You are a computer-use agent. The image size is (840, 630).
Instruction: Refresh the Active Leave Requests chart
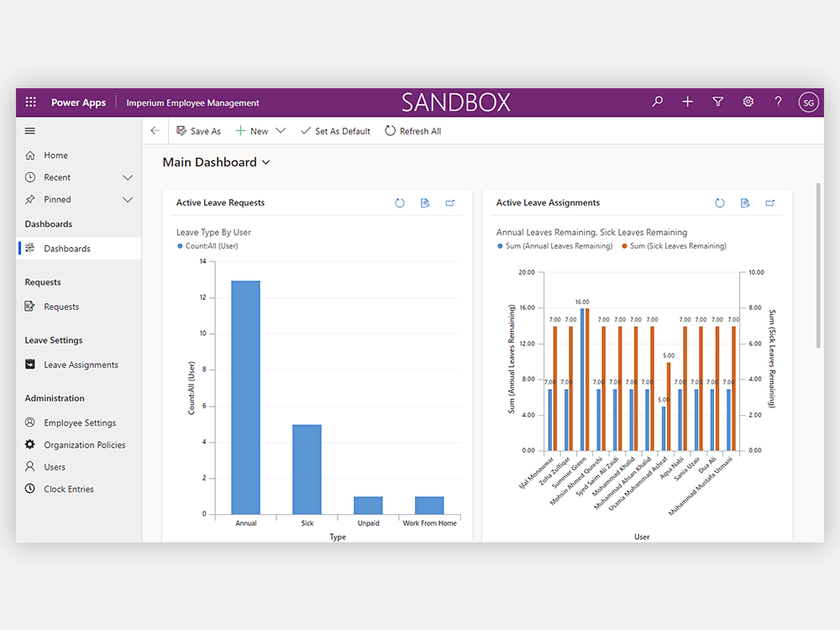[x=400, y=202]
